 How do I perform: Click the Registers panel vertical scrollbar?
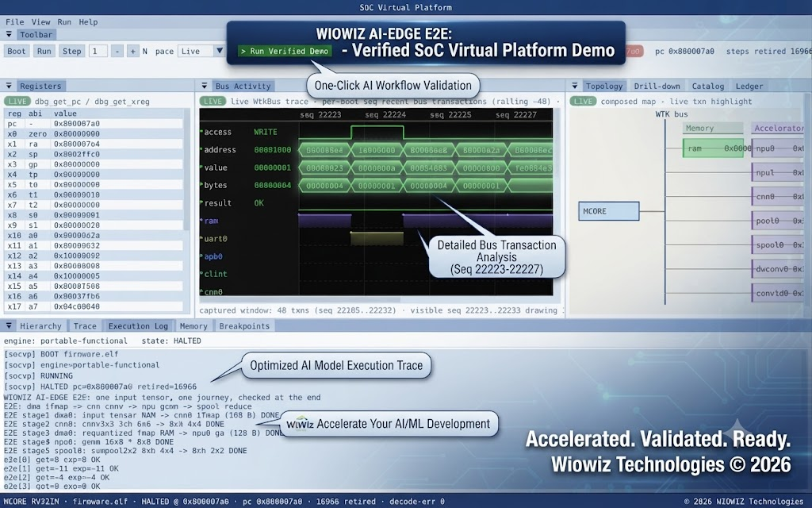click(x=187, y=171)
